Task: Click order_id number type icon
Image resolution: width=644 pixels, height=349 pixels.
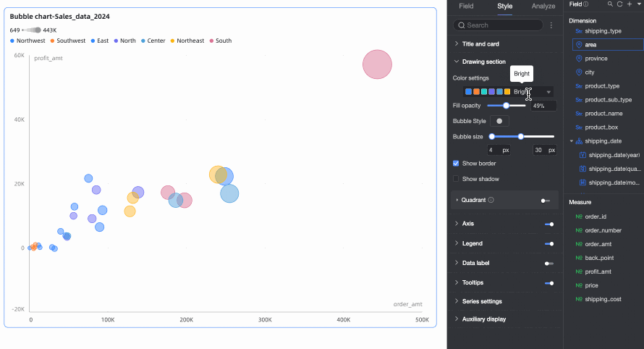Action: pyautogui.click(x=579, y=216)
